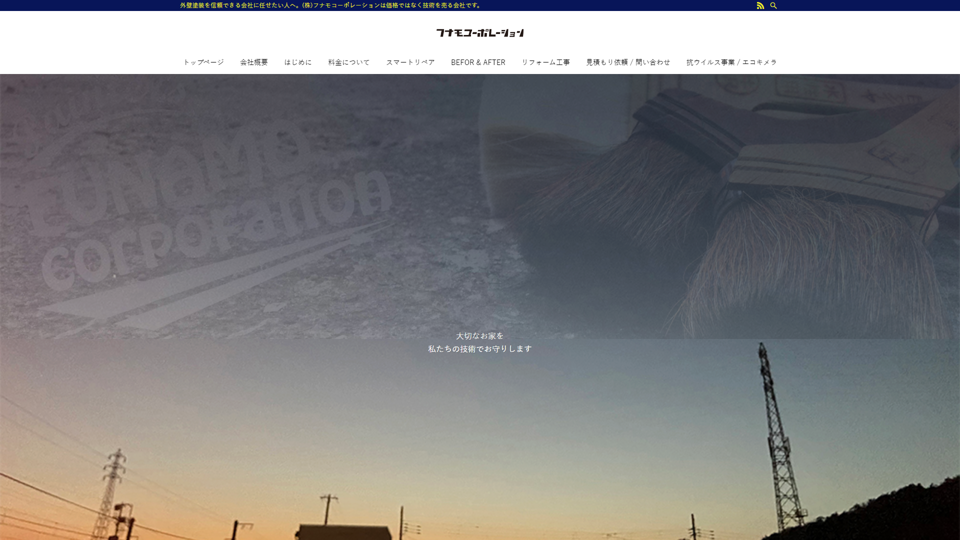Navigate to スマートリペア

[410, 62]
